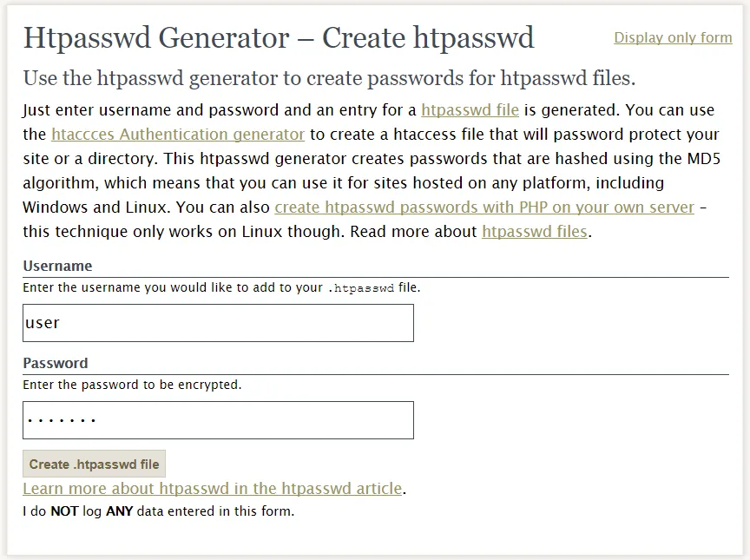Click the "Enter the password to be encrypted" hint
This screenshot has height=560, width=750.
pos(132,385)
